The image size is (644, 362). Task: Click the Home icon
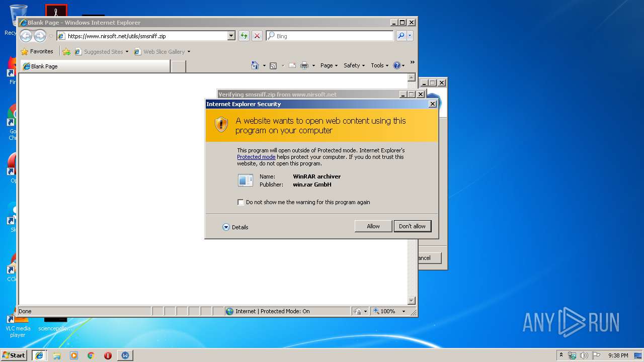coord(255,65)
